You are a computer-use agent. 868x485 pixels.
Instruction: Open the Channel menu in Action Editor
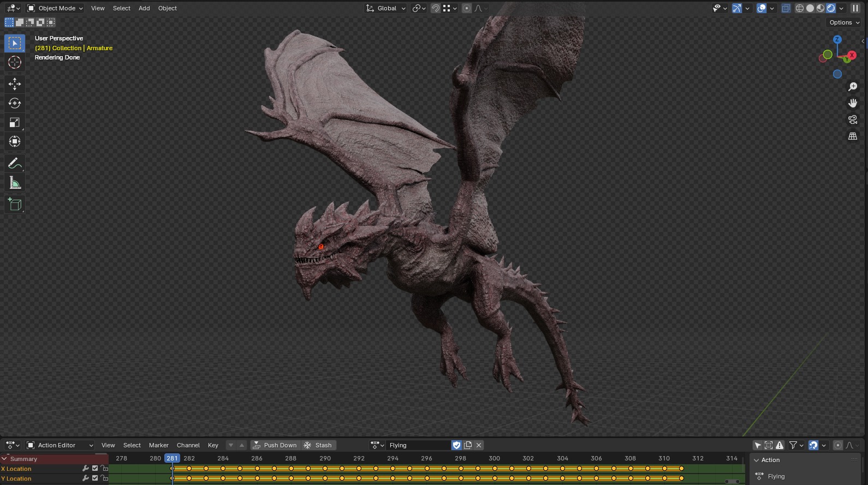pyautogui.click(x=188, y=445)
